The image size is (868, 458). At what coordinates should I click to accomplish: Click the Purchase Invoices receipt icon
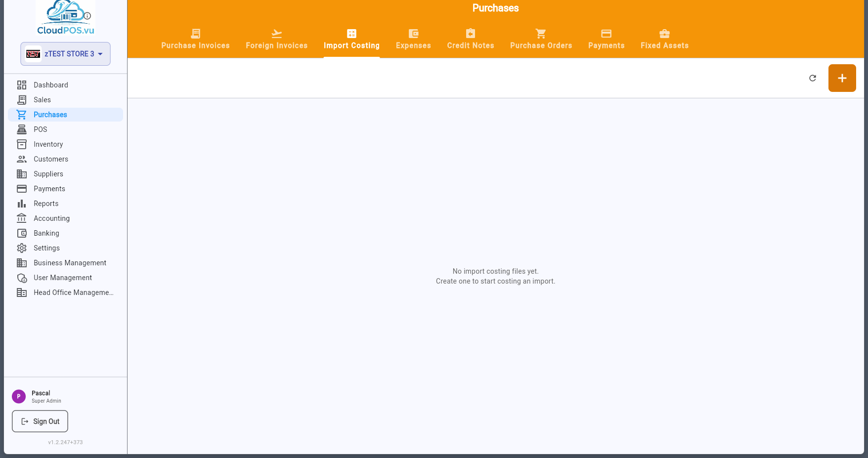pos(196,34)
